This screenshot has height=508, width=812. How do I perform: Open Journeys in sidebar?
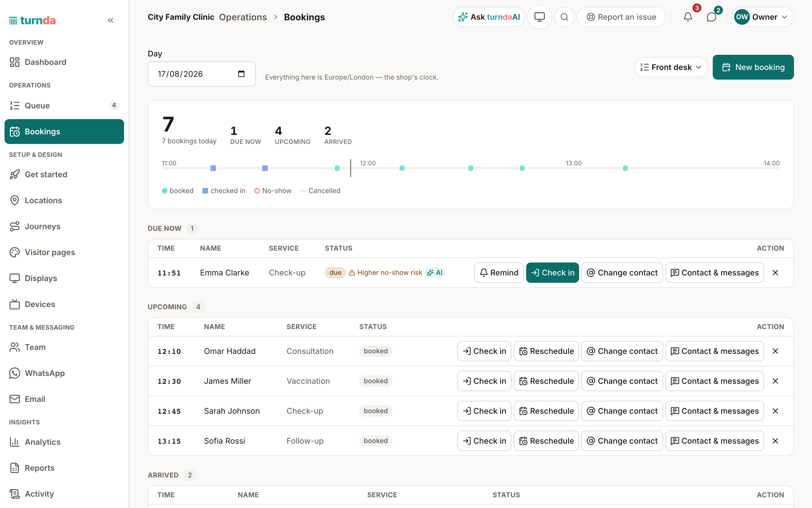[64, 226]
